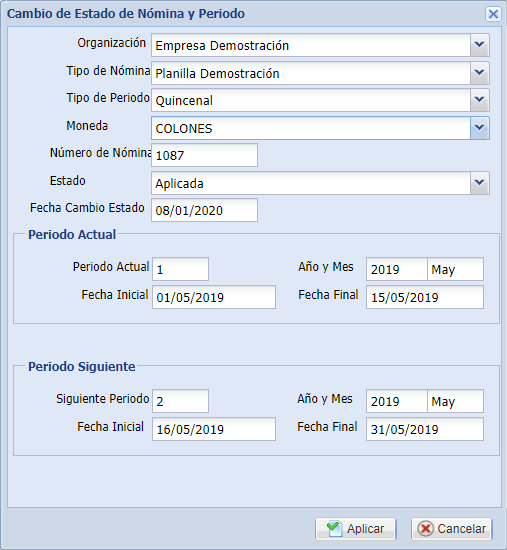Select Periodo Actual Fecha Final field
Viewport: 507px width, 550px height.
pyautogui.click(x=425, y=297)
